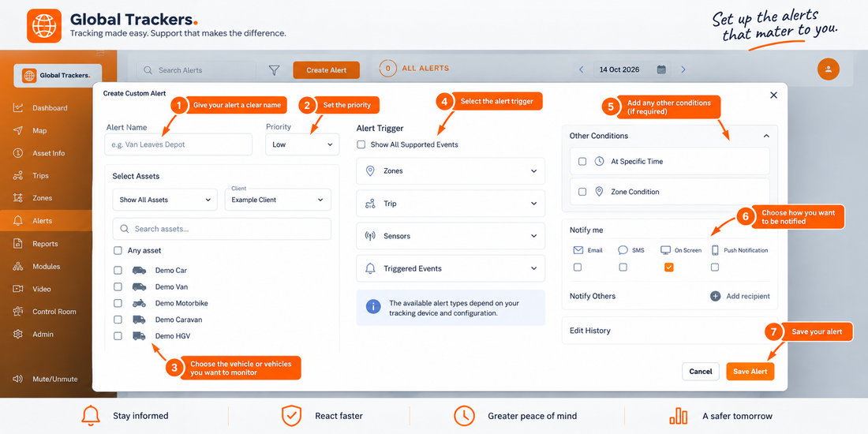Screen dimensions: 868x434
Task: Click the Add recipient link
Action: tap(747, 296)
